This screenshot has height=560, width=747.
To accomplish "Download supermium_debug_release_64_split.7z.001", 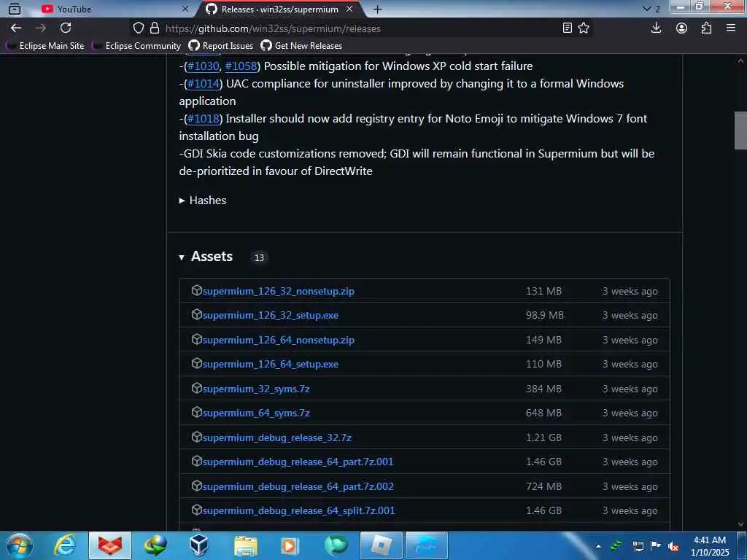I will [x=298, y=510].
